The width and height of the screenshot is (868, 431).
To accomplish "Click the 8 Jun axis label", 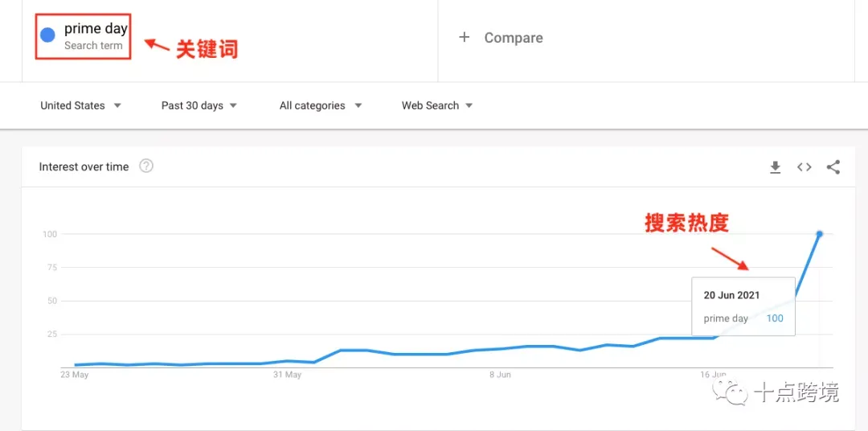I will coord(500,375).
